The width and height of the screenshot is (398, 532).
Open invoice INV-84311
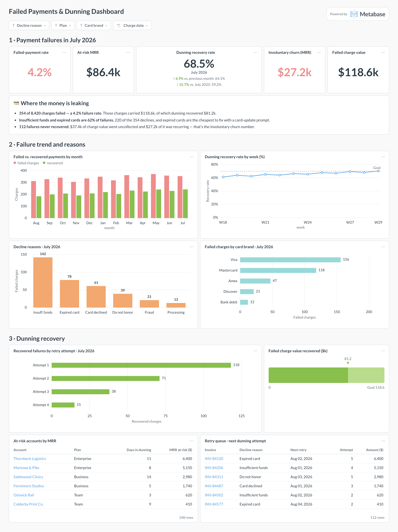(x=214, y=477)
